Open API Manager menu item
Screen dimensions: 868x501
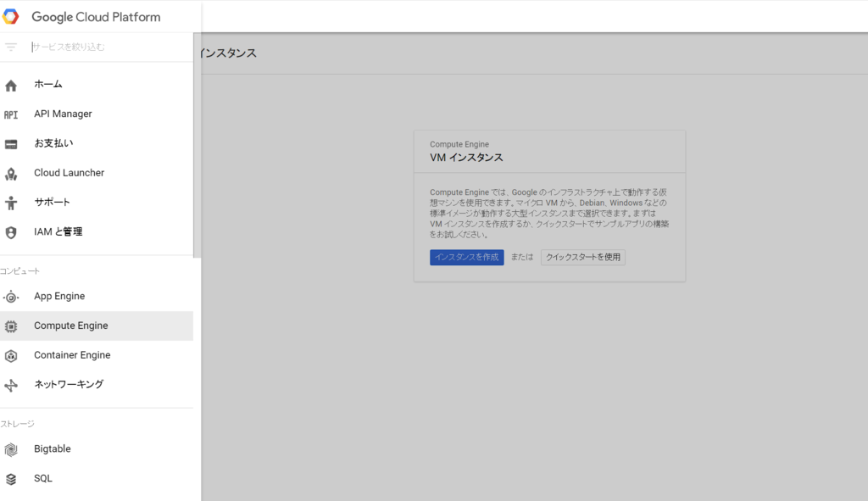(97, 114)
